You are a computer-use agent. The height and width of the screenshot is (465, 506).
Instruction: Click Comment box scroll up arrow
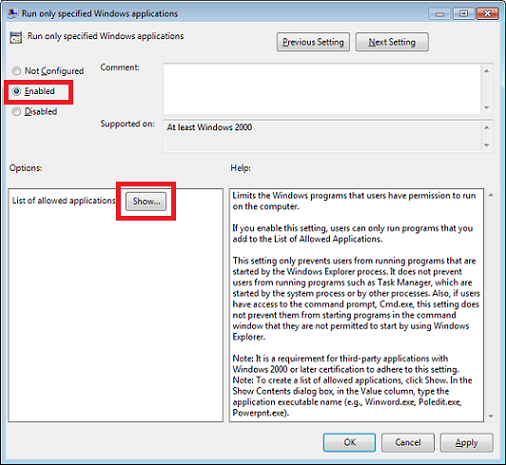[486, 71]
